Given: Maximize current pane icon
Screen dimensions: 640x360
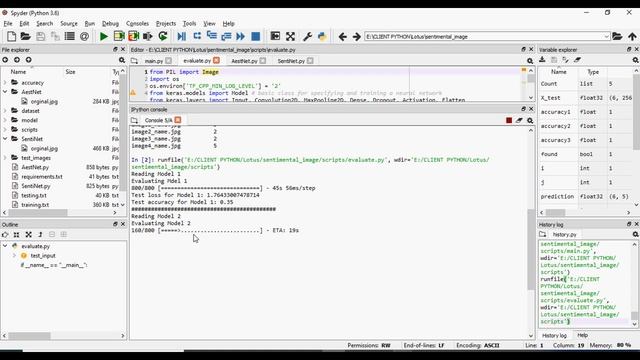Looking at the screenshot, I should tap(276, 36).
